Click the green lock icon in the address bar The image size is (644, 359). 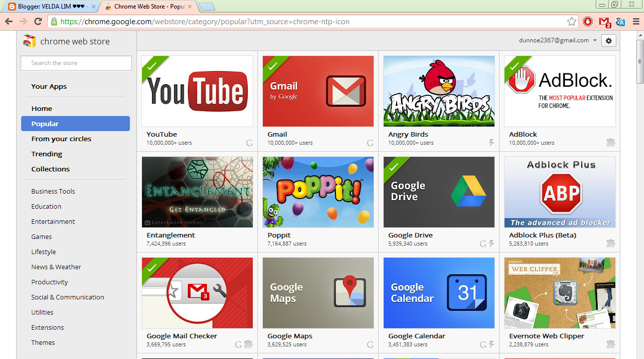click(x=54, y=22)
